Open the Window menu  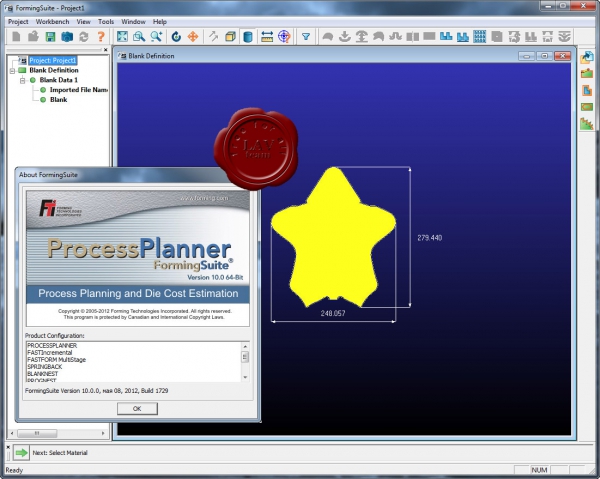[x=133, y=22]
